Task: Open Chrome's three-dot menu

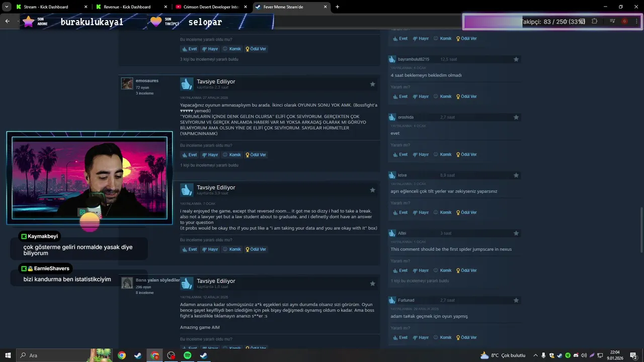Action: click(636, 21)
